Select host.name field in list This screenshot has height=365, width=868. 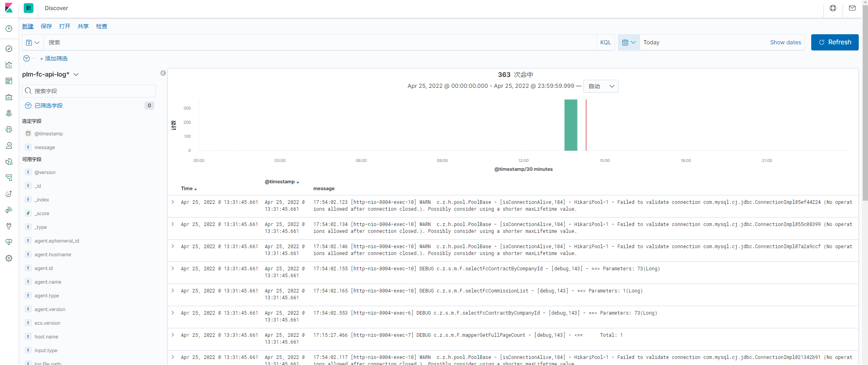tap(46, 337)
